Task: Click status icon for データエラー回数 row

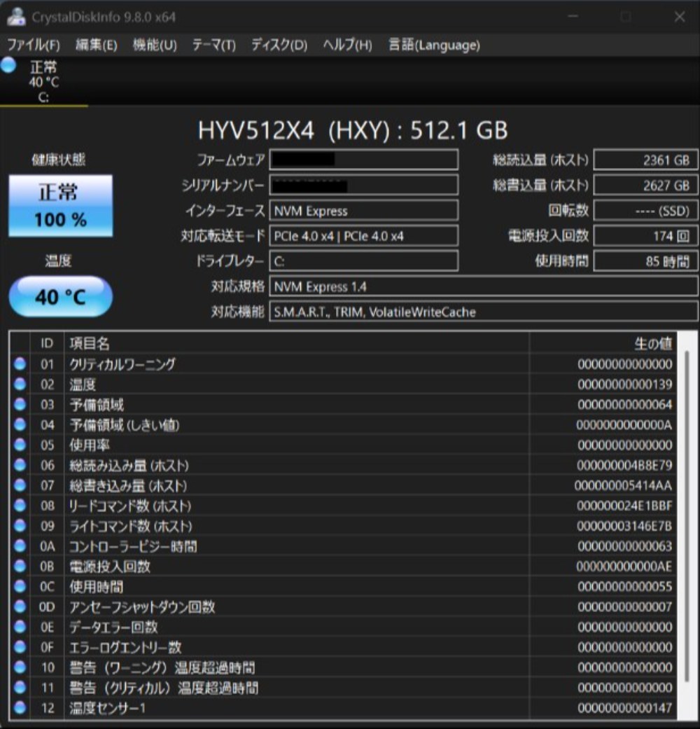Action: pos(20,627)
